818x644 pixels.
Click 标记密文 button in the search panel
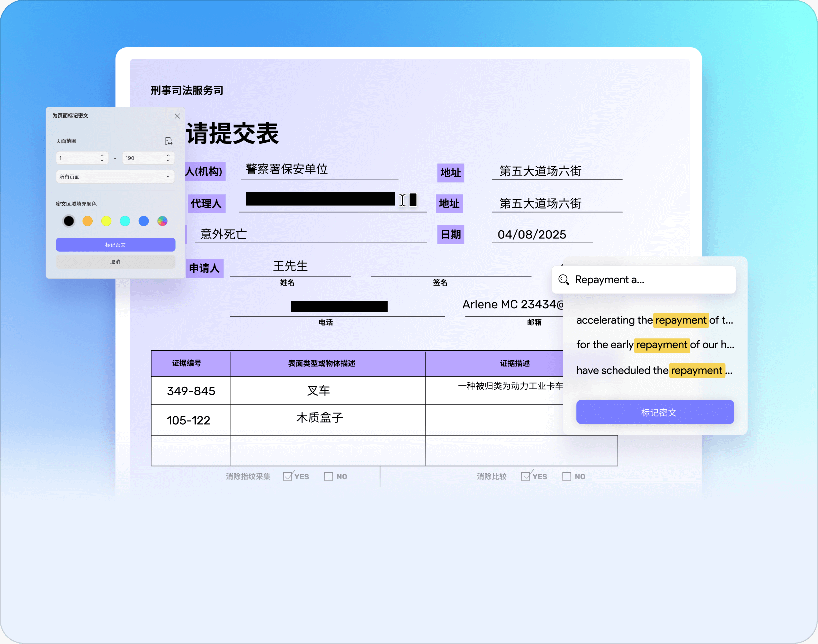pos(655,412)
